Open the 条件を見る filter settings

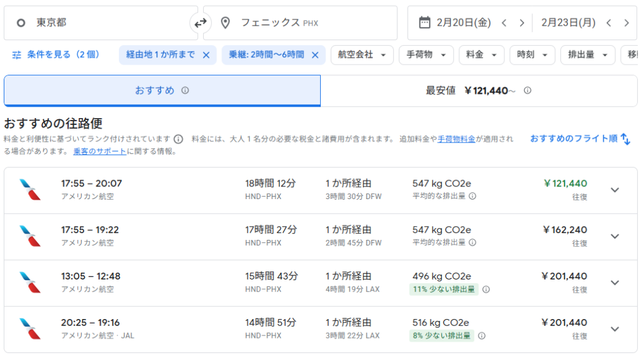(56, 55)
